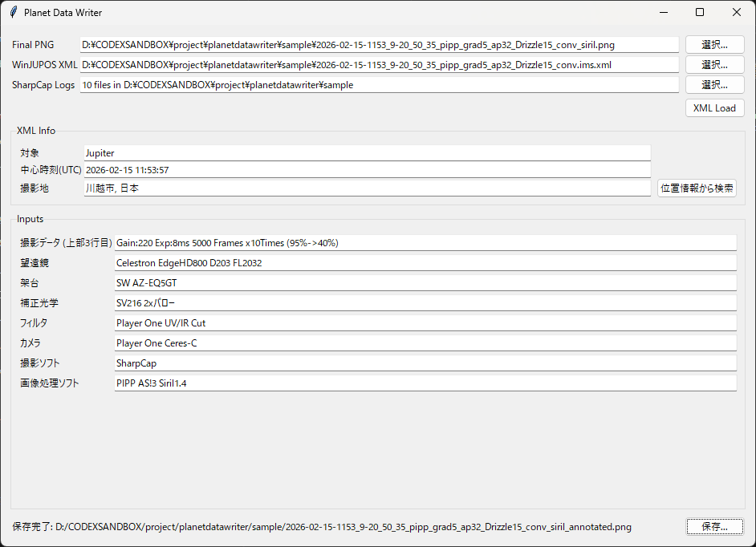Screen dimensions: 756x547
Task: Focus the Final PNG path field
Action: (x=379, y=44)
